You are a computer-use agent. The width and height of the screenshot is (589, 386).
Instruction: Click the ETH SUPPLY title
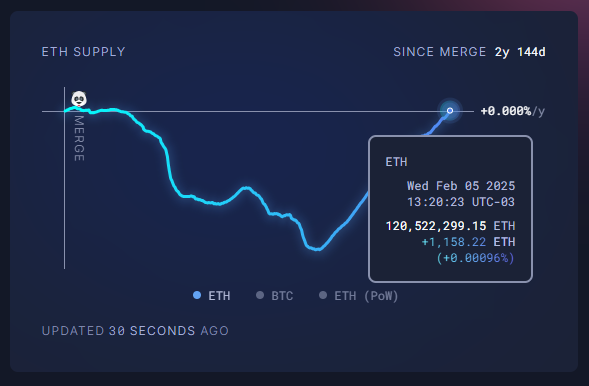(x=83, y=52)
